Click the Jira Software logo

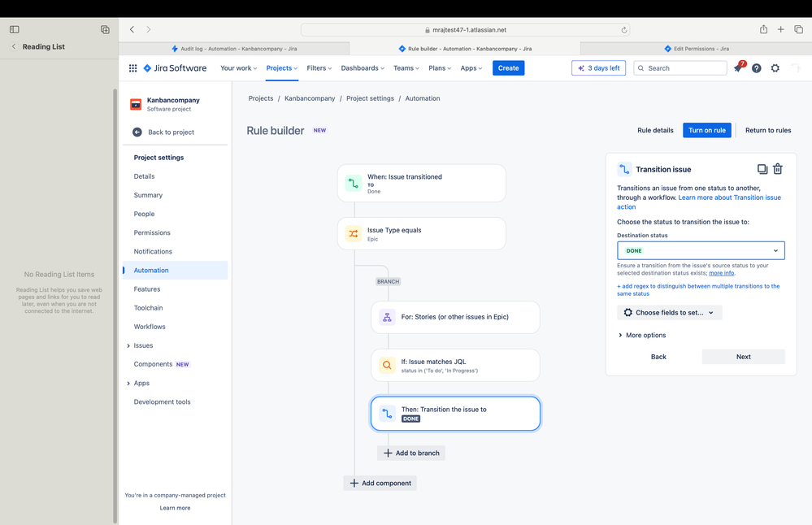coord(175,67)
